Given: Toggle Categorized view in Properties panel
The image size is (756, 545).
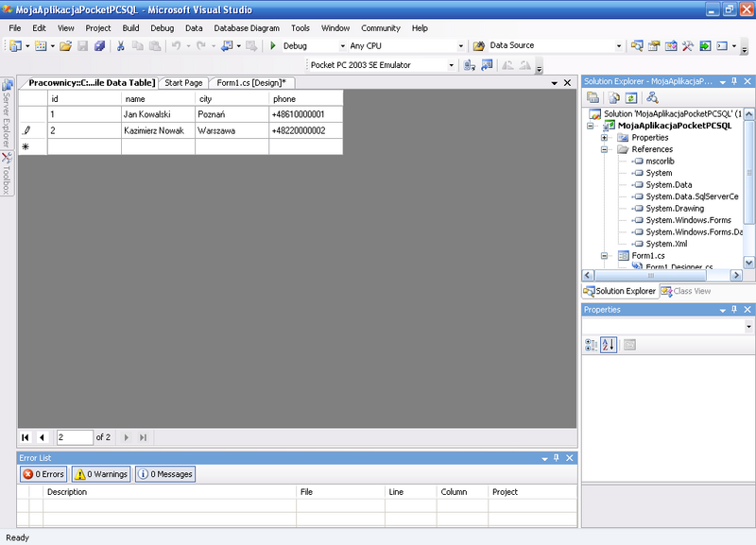Looking at the screenshot, I should click(592, 345).
